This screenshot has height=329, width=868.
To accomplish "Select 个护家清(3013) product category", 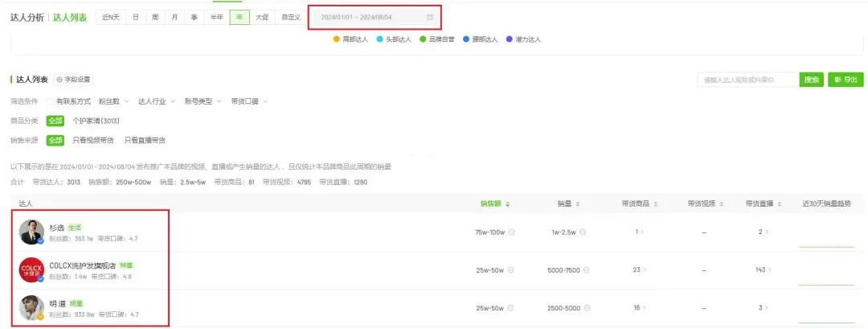I will (x=96, y=121).
